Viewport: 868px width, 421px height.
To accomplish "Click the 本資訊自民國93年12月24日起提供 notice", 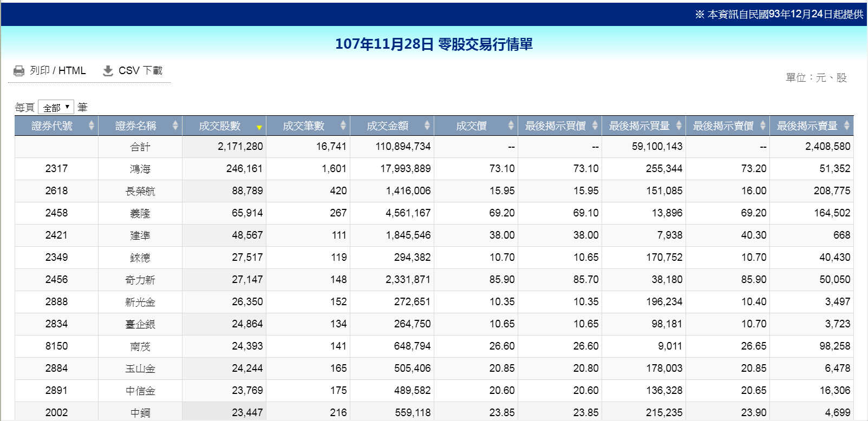I will [779, 15].
